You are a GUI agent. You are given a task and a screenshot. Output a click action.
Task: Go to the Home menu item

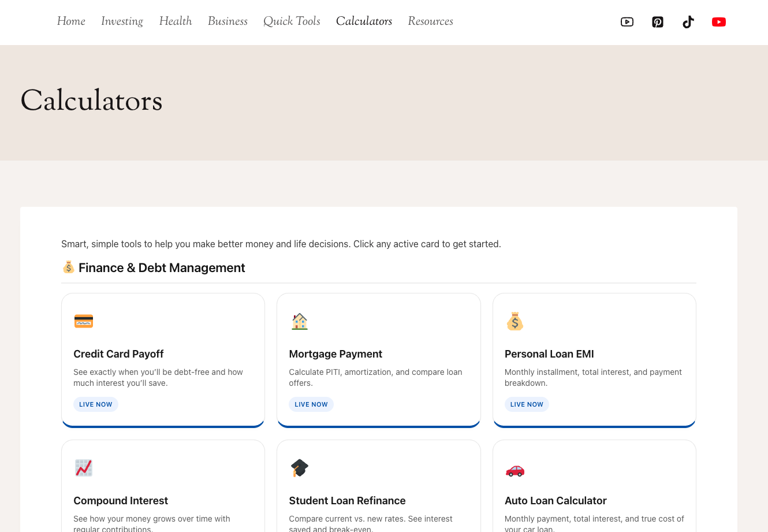coord(71,21)
